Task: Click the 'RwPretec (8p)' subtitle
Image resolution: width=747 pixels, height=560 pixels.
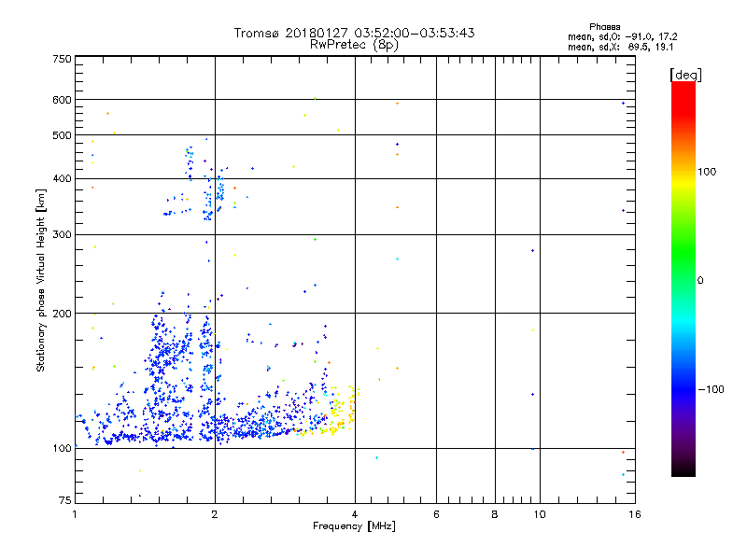Action: pos(354,45)
